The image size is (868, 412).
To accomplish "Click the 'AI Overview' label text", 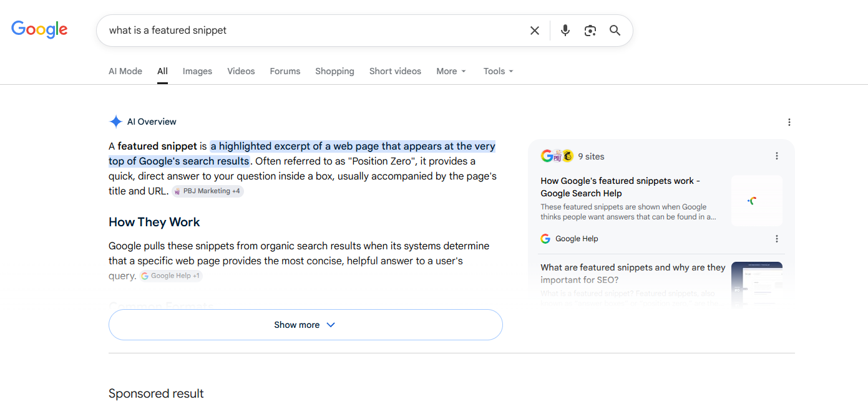I will (x=152, y=122).
